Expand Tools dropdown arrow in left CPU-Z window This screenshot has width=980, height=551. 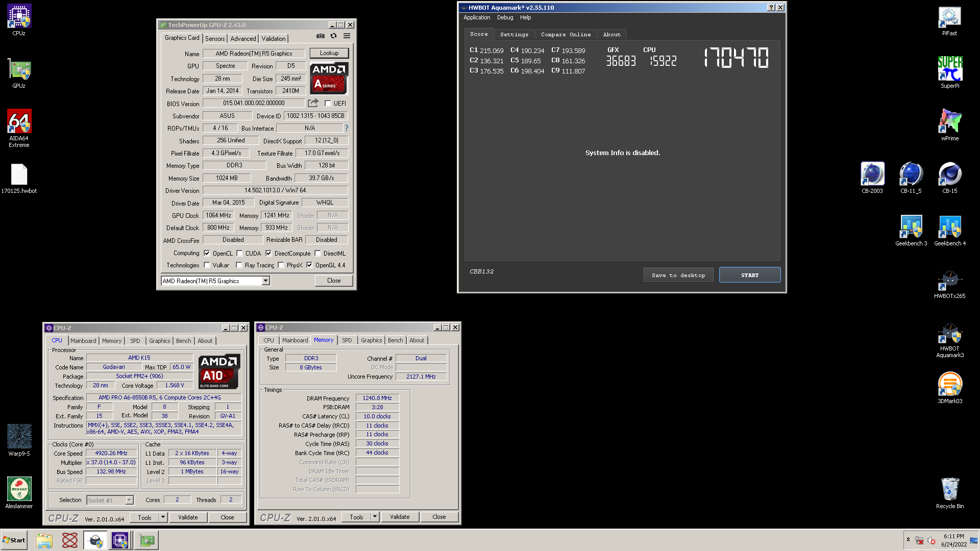click(163, 517)
